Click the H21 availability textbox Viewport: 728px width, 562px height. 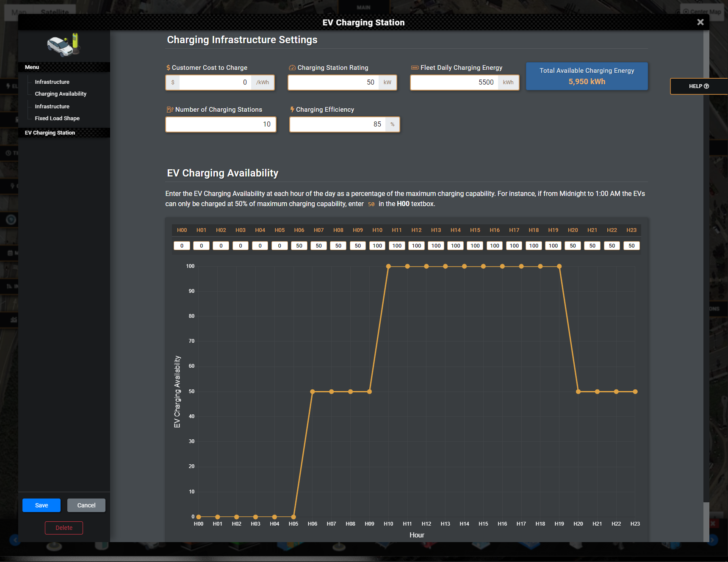click(592, 246)
